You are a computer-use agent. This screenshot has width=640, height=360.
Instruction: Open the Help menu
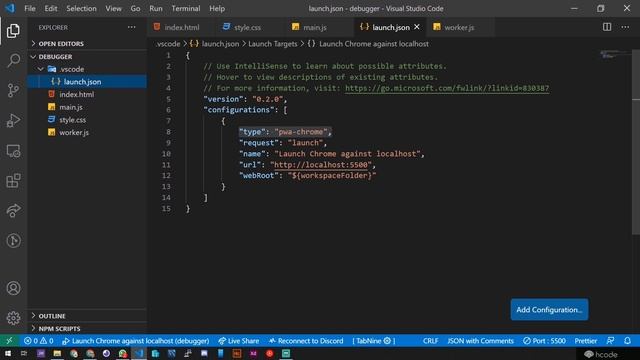217,8
